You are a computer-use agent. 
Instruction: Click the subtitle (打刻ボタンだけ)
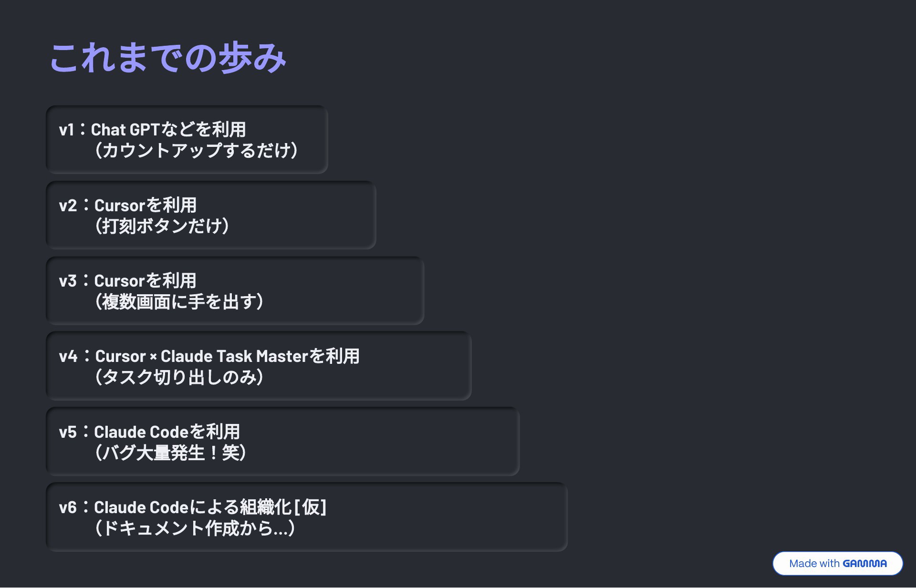(162, 226)
